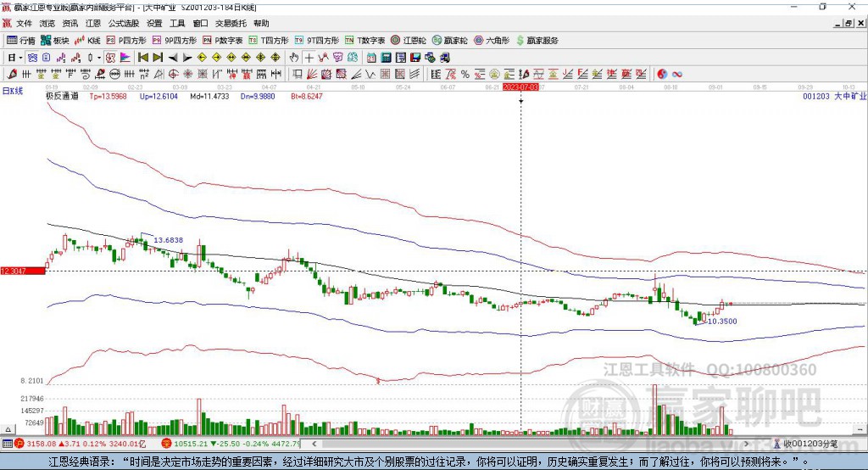Click the save floppy disk icon

(x=415, y=58)
